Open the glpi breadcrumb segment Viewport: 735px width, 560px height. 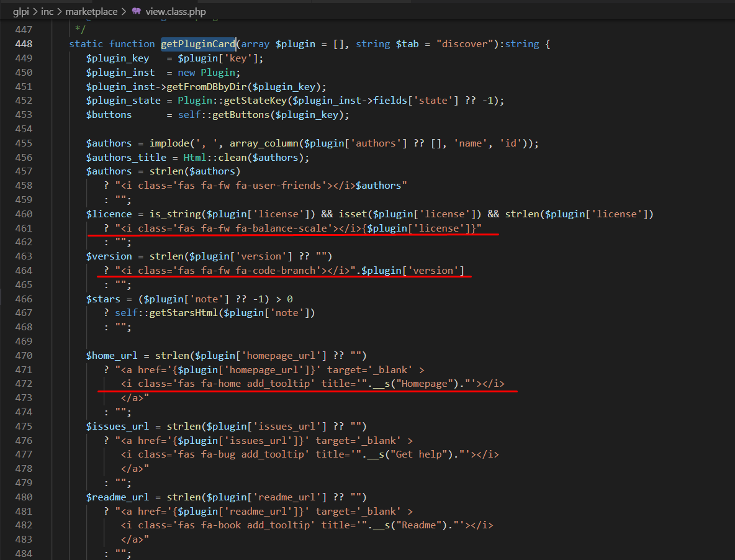tap(21, 12)
